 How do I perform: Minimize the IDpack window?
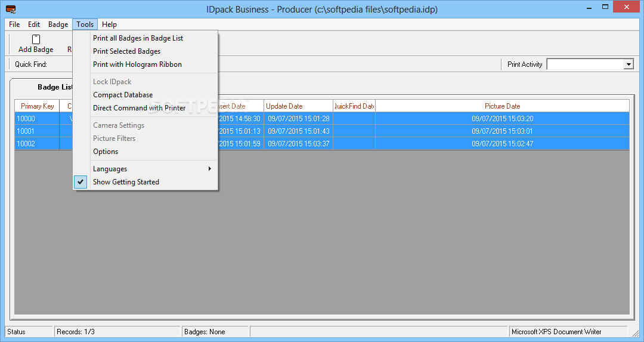[589, 7]
